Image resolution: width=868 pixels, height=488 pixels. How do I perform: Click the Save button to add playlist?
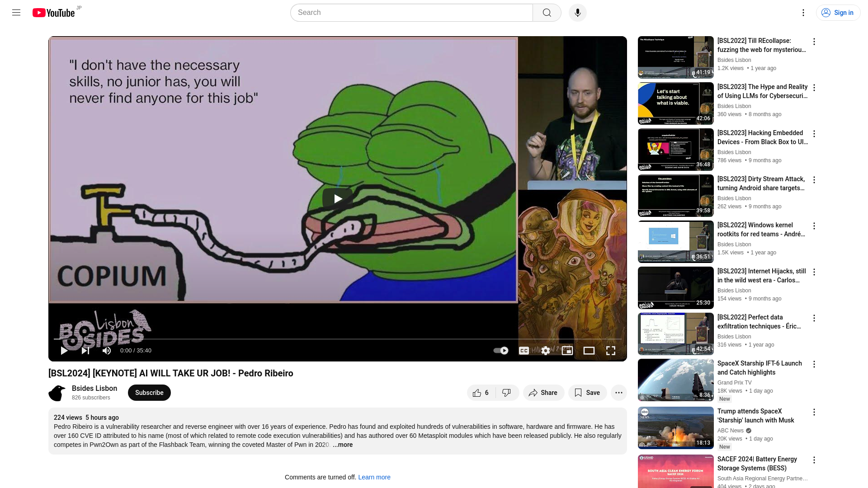(x=587, y=392)
